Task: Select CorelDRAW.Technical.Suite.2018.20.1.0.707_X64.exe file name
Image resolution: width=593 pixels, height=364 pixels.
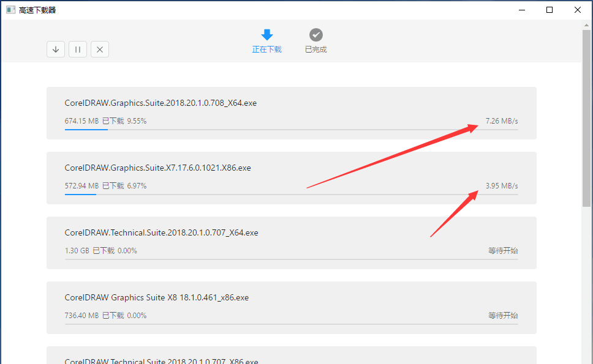Action: click(161, 233)
